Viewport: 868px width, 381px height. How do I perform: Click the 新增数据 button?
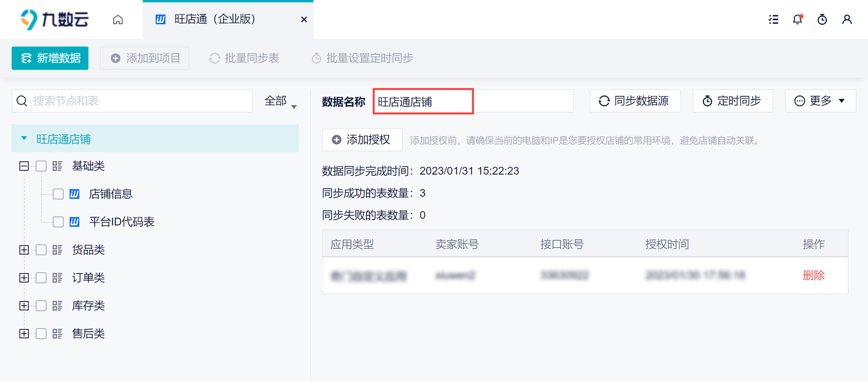(50, 58)
